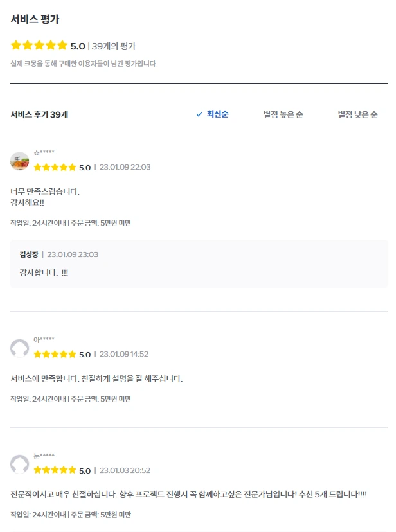The width and height of the screenshot is (396, 532).
Task: Click the timestamp 23.01.03 20:52
Action: pos(125,470)
